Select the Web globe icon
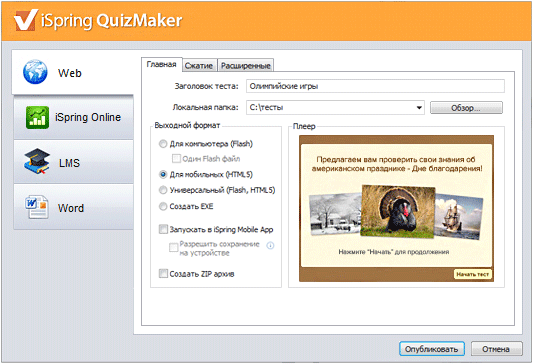 click(35, 72)
